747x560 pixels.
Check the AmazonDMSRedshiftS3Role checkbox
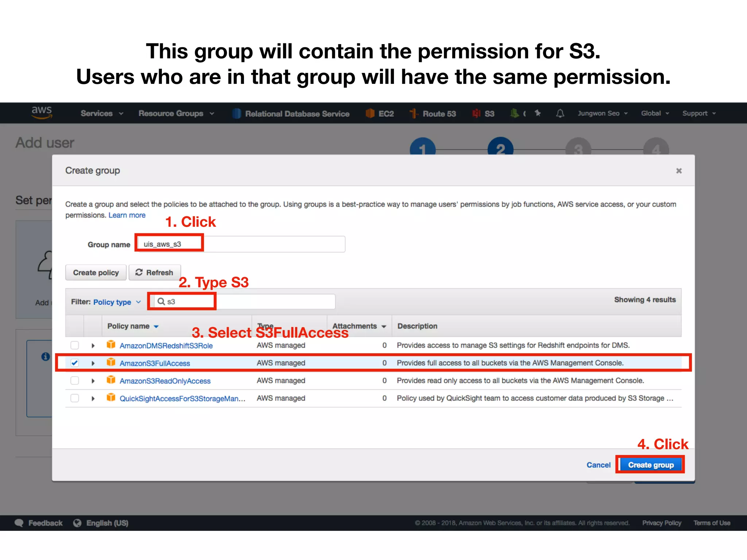tap(75, 345)
